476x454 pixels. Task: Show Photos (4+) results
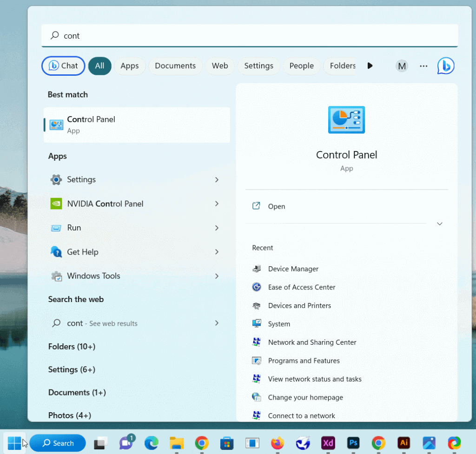click(70, 415)
